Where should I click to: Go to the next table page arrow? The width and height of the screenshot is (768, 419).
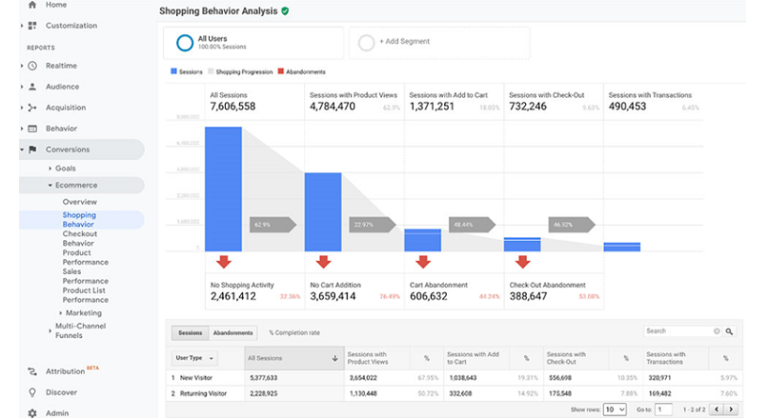click(x=731, y=409)
